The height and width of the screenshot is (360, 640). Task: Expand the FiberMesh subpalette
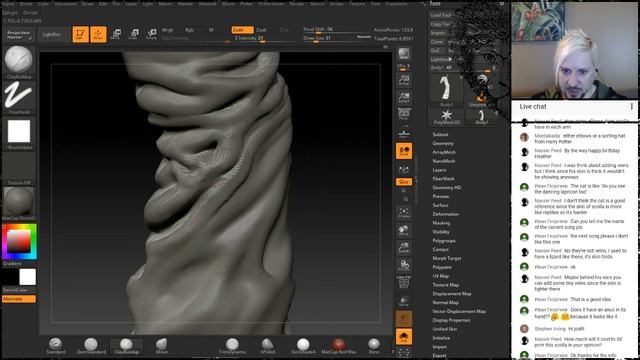pos(444,179)
